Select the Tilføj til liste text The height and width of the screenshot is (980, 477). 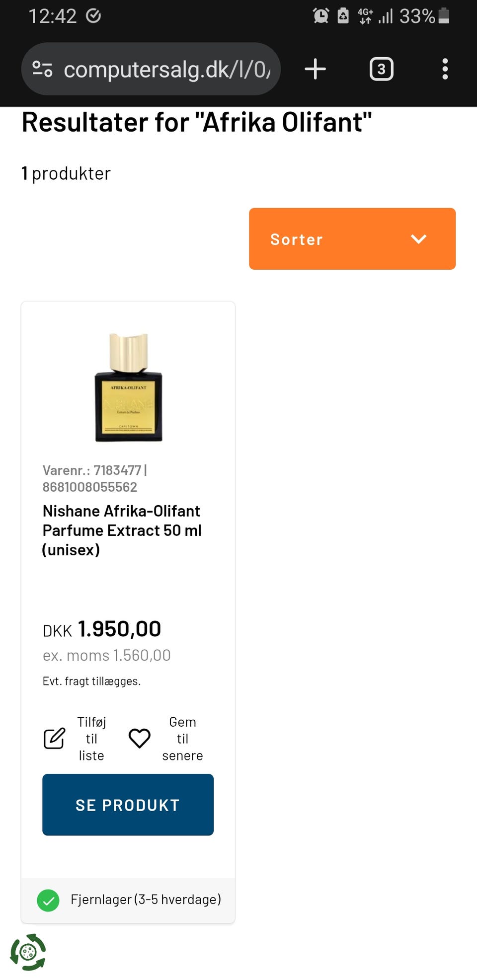pyautogui.click(x=91, y=738)
